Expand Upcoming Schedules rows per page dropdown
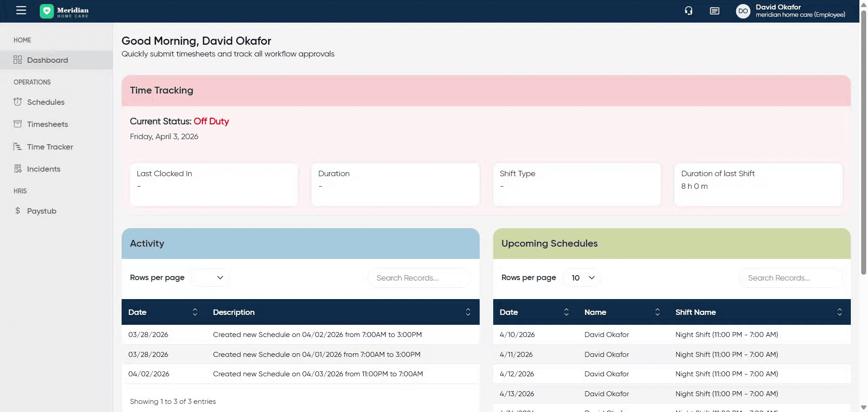868x412 pixels. 582,278
